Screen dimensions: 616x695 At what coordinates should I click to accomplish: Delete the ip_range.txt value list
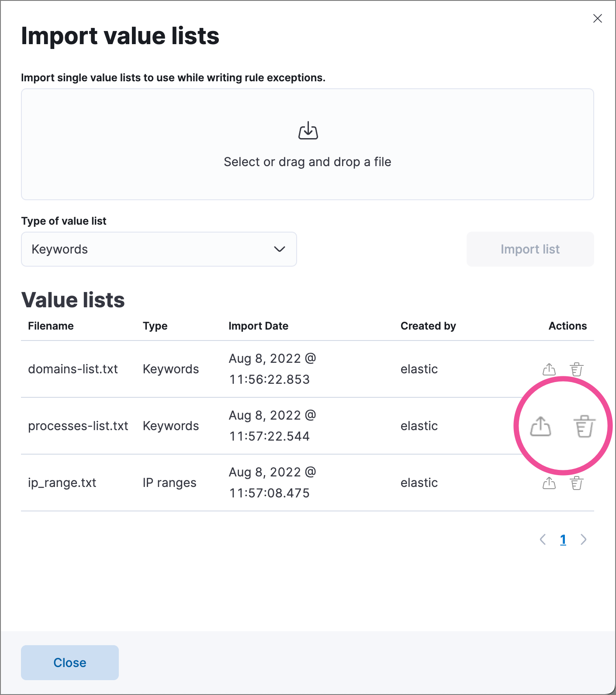[x=576, y=483]
